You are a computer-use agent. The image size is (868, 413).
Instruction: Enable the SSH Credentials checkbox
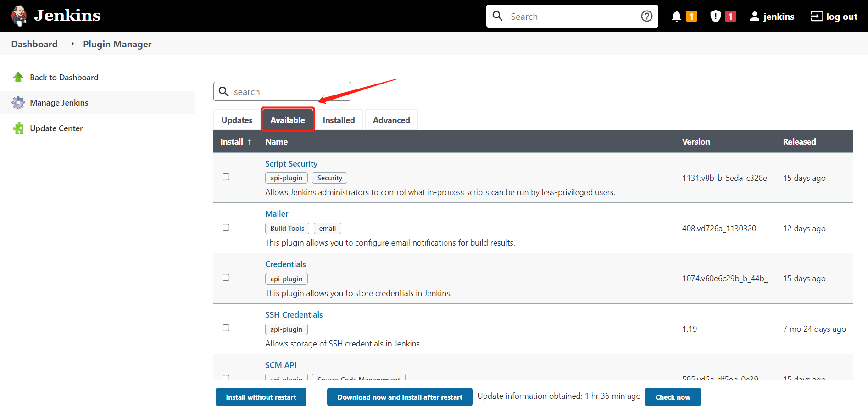click(226, 328)
